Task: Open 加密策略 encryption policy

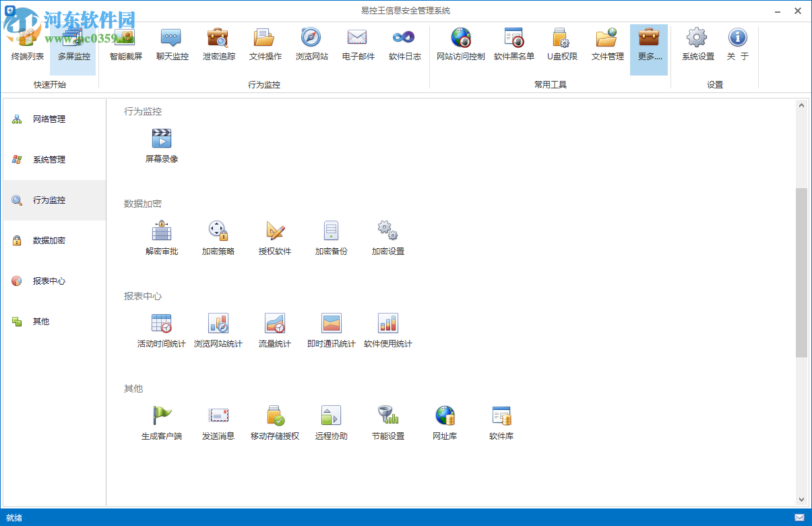Action: [x=218, y=237]
